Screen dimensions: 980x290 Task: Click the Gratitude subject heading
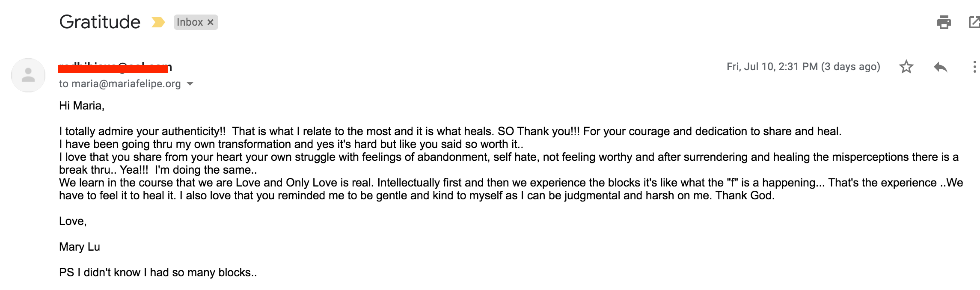pos(100,22)
